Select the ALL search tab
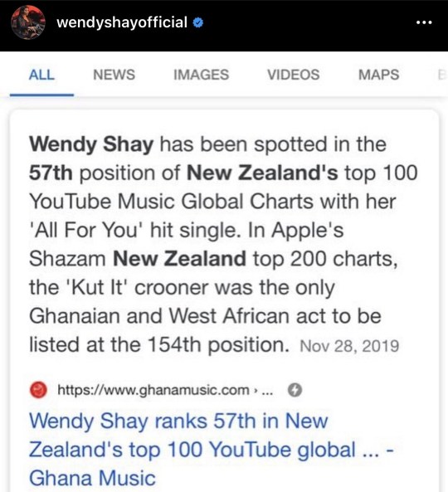The width and height of the screenshot is (448, 492). [41, 75]
